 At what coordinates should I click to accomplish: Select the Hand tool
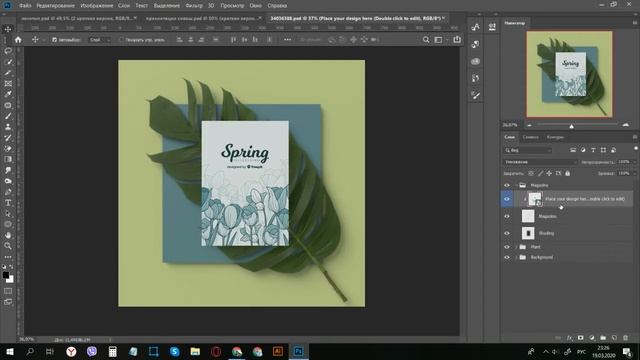point(8,235)
